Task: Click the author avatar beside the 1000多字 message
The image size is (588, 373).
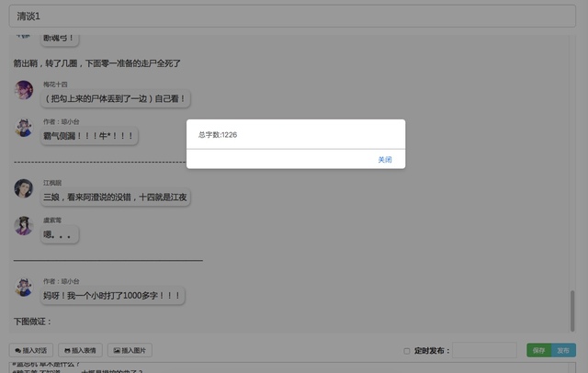Action: point(24,287)
